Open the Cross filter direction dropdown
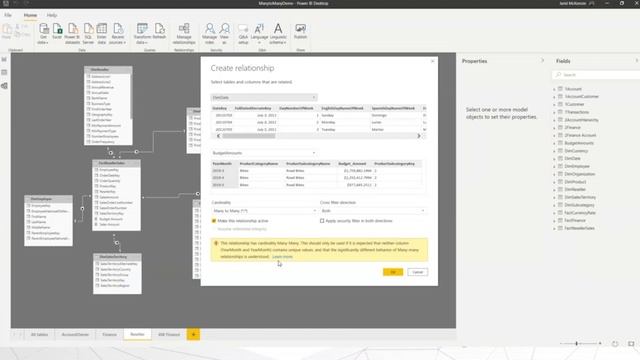The width and height of the screenshot is (640, 360). 373,211
